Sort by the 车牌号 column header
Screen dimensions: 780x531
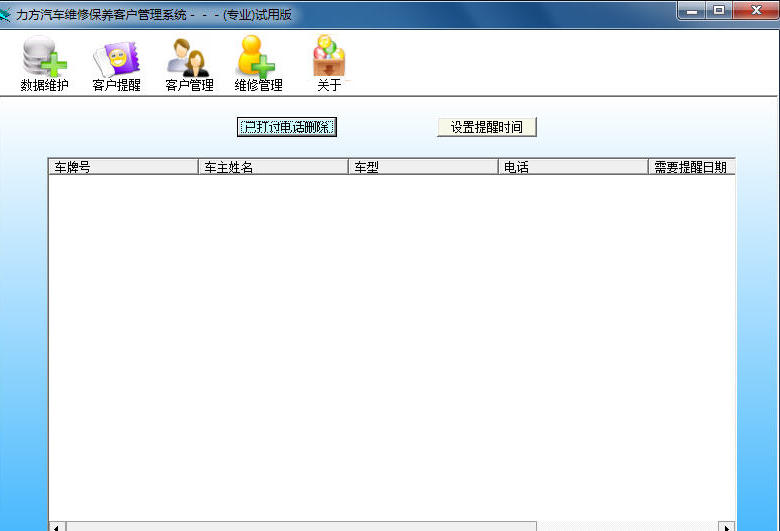pos(123,167)
